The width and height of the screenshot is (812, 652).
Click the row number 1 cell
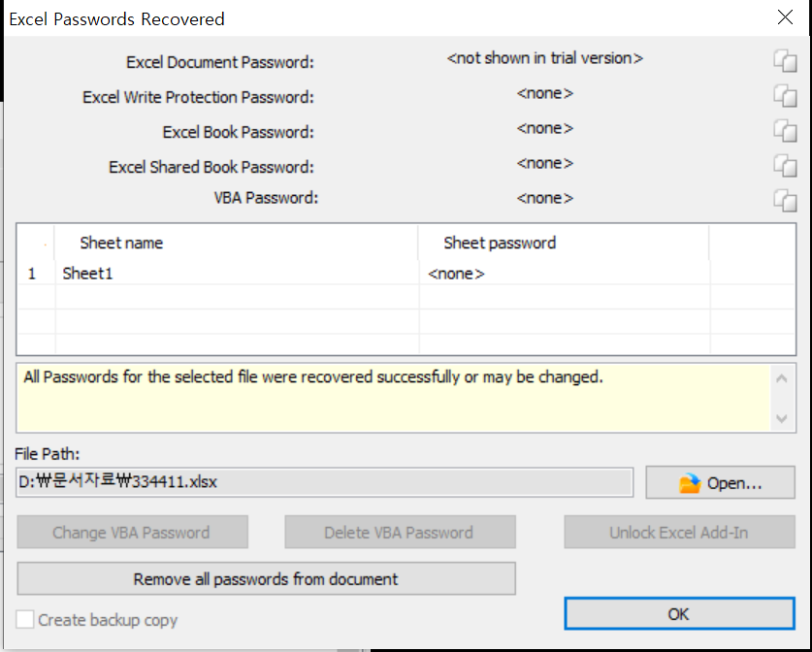point(36,273)
